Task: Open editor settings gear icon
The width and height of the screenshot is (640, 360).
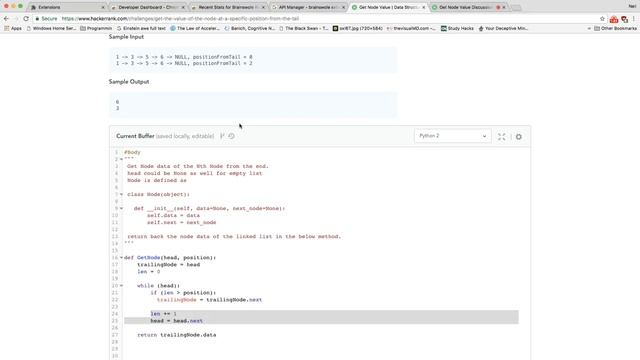Action: click(519, 137)
